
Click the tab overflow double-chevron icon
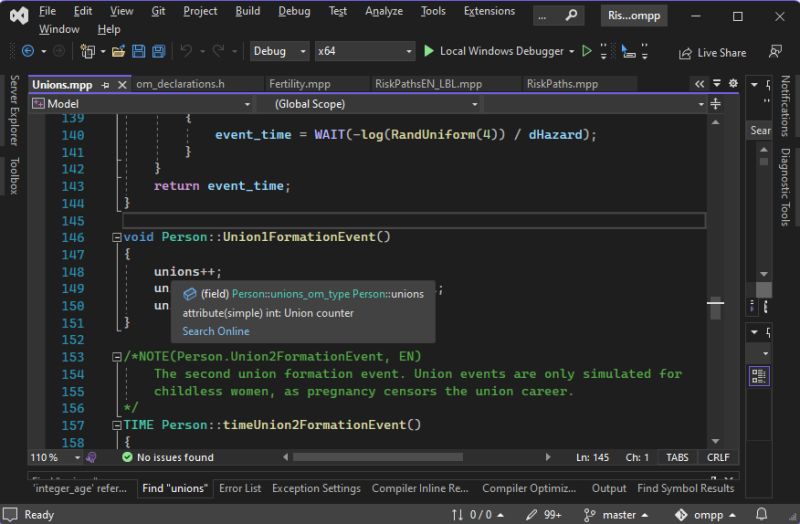click(699, 84)
